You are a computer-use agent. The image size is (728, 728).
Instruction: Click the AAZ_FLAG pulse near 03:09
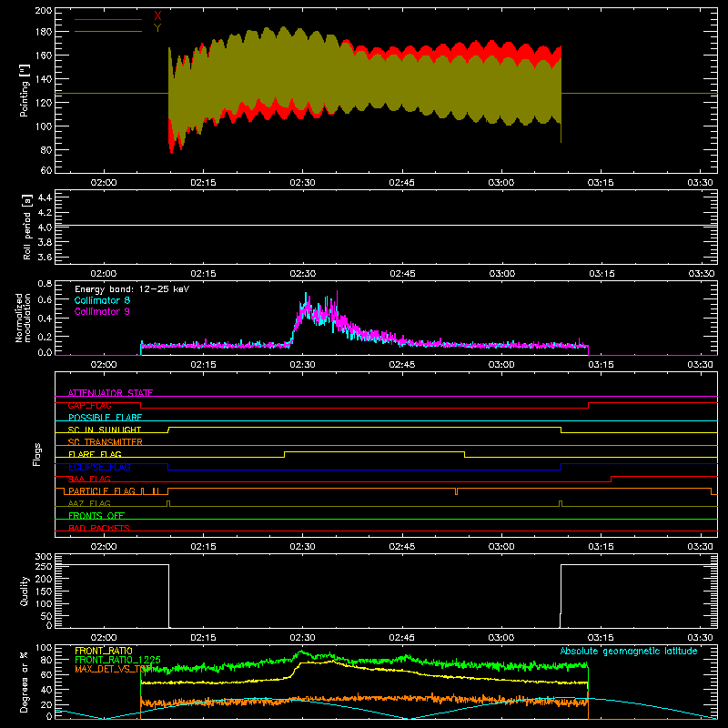click(x=561, y=504)
